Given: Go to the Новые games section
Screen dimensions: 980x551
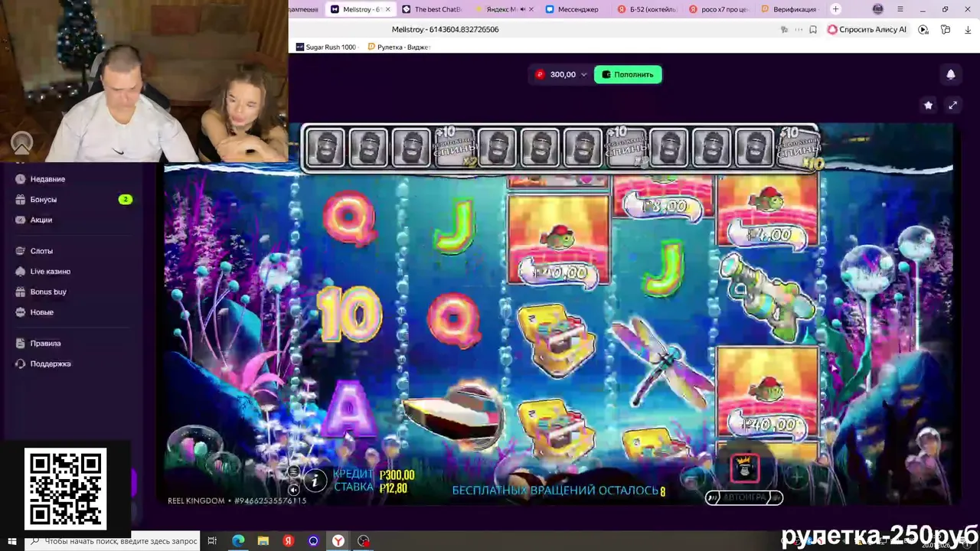Looking at the screenshot, I should pos(41,313).
